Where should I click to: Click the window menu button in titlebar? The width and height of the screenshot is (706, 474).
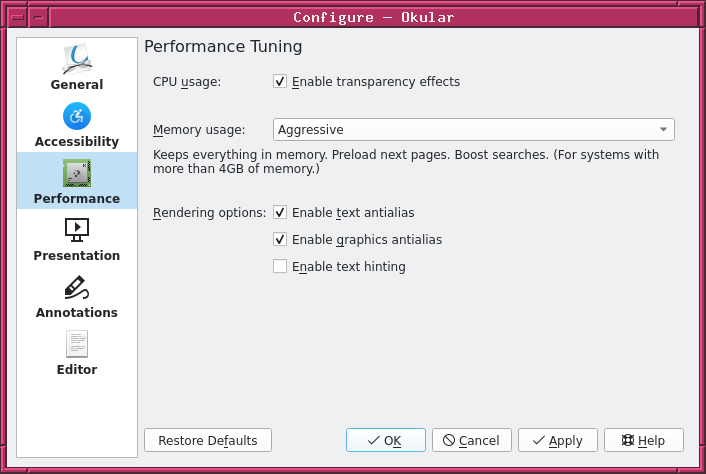(x=16, y=18)
